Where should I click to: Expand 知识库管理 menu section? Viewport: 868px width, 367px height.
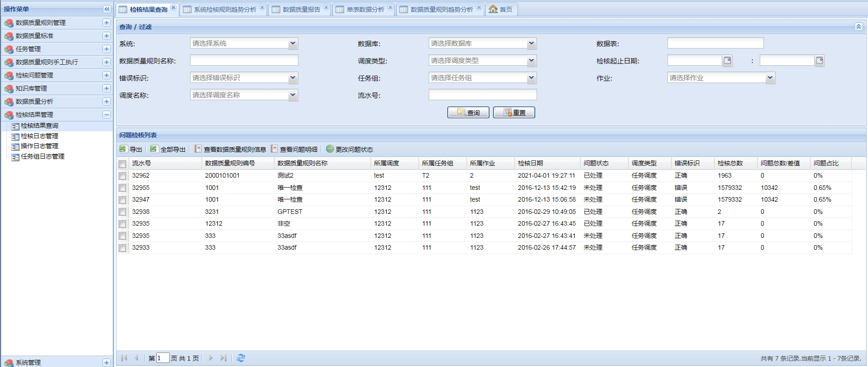point(106,88)
